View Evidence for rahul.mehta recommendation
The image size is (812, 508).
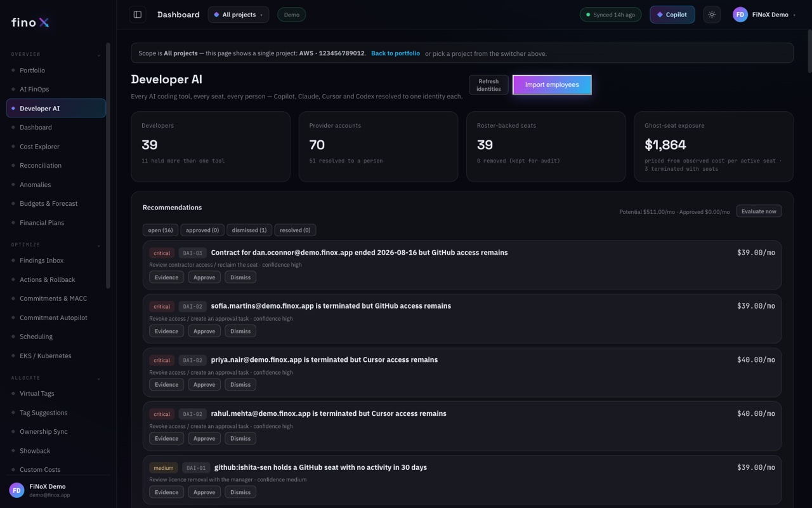pyautogui.click(x=166, y=438)
